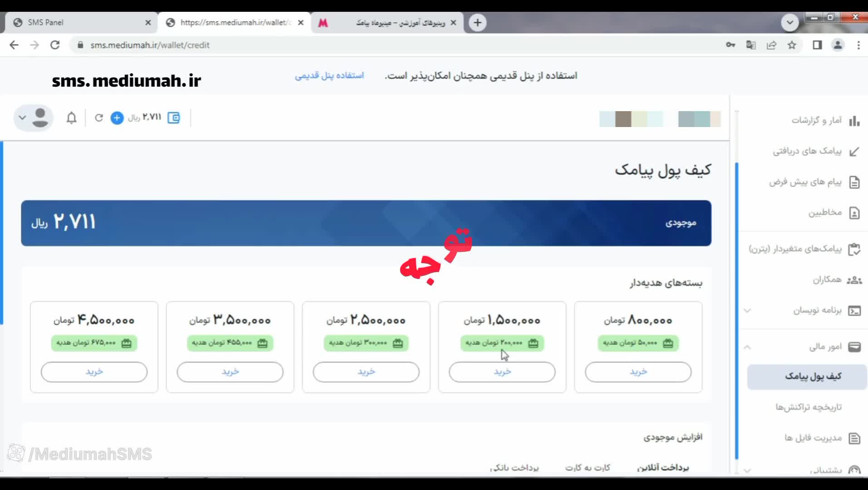Switch to the SMS Panel browser tab
The height and width of the screenshot is (490, 868).
[x=77, y=23]
